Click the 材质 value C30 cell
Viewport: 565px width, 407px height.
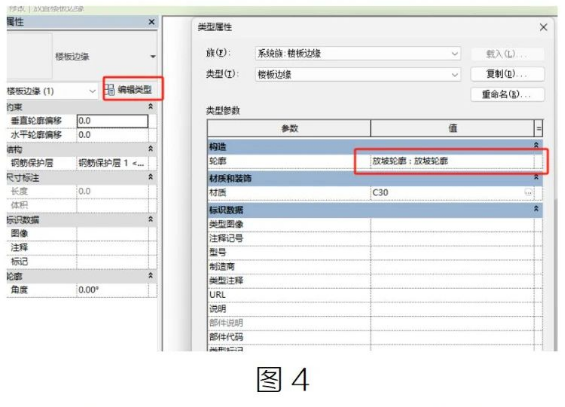point(453,193)
